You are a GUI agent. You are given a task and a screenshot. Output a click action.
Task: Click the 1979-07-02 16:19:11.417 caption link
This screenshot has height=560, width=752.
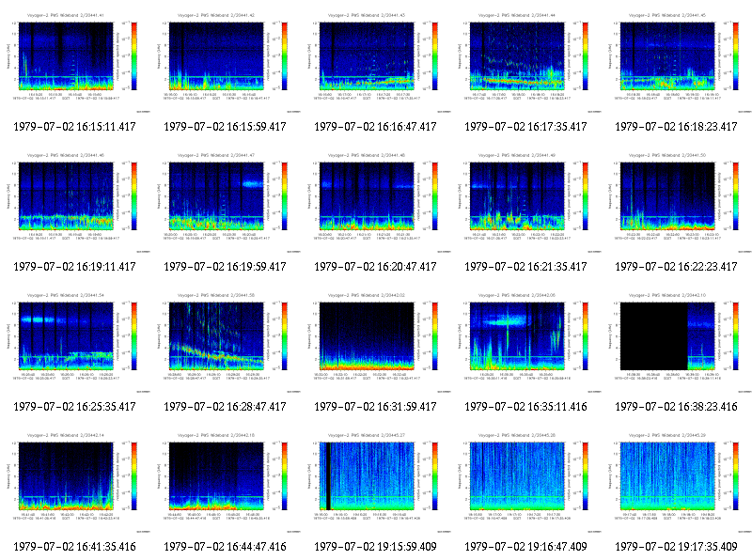click(x=75, y=267)
